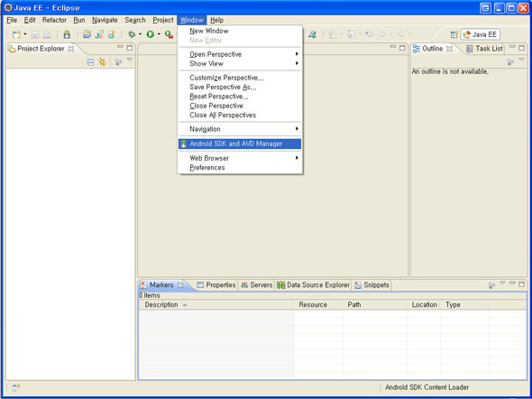Maximize the Markers panel
This screenshot has width=532, height=399.
coord(522,284)
